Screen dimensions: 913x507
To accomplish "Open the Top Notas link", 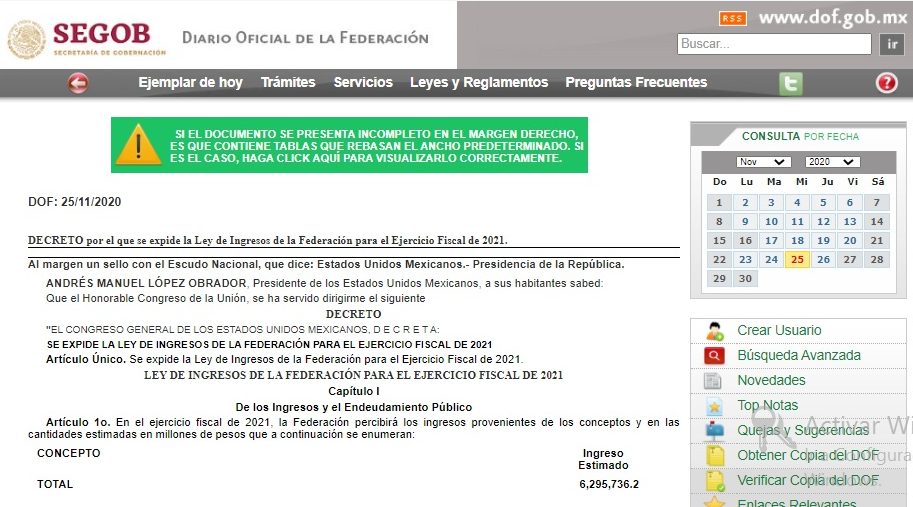I will click(767, 406).
